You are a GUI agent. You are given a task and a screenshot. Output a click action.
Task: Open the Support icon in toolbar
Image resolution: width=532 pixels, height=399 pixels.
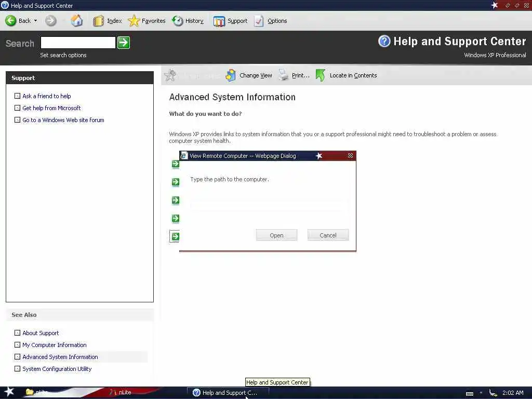[219, 21]
